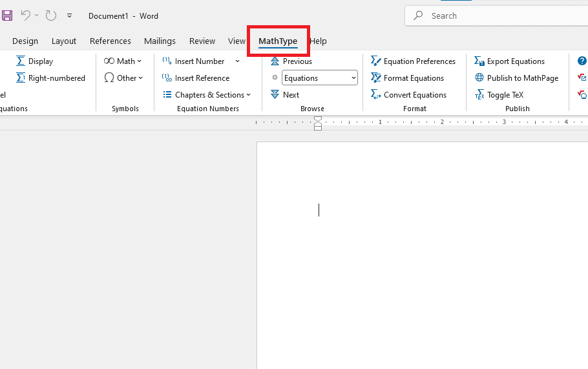Click the Redo icon
Screen dimensions: 588x369
click(50, 16)
